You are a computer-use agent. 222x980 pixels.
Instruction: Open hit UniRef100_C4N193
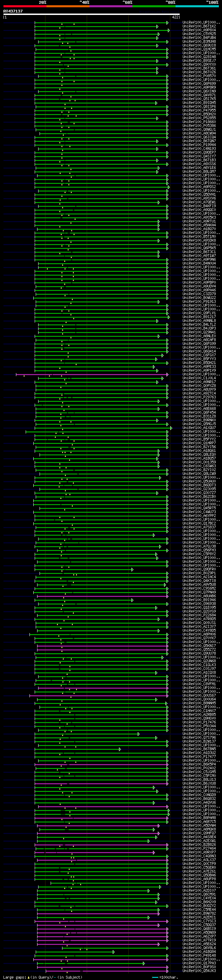(199, 149)
